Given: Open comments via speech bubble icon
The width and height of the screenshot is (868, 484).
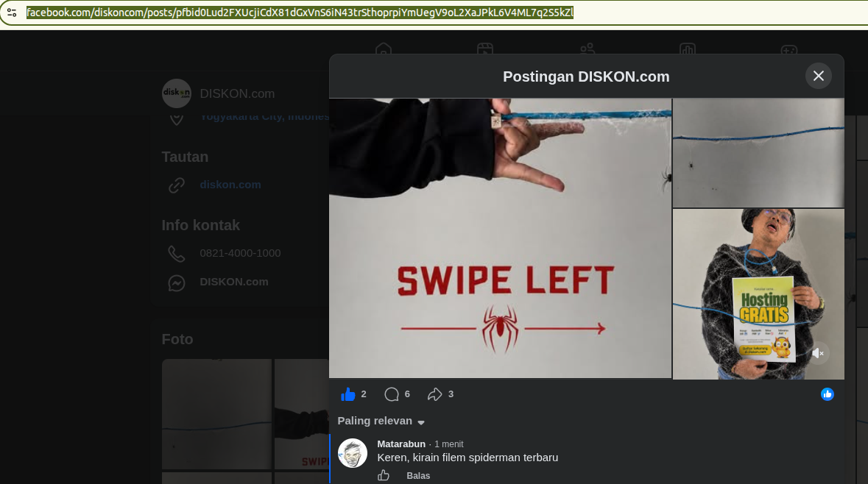Looking at the screenshot, I should 392,394.
